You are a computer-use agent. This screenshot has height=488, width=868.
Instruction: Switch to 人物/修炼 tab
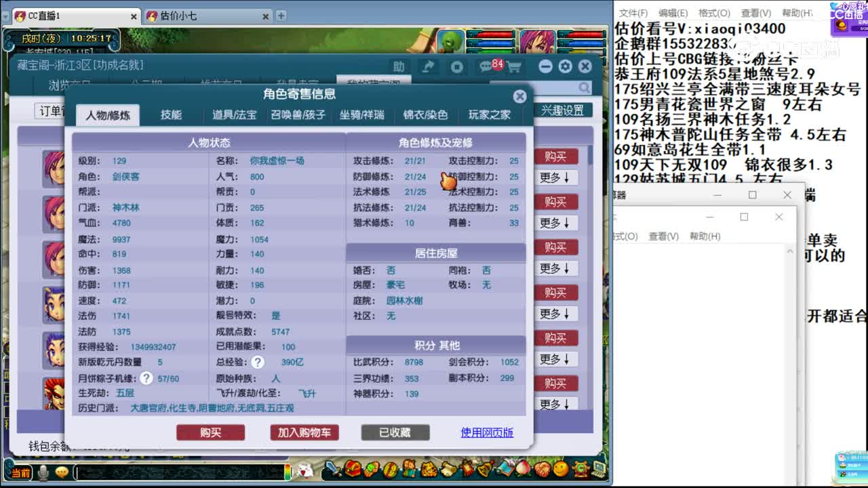[108, 115]
